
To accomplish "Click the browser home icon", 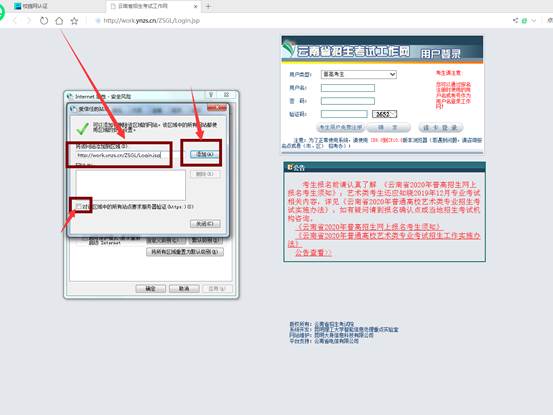I will pos(59,21).
